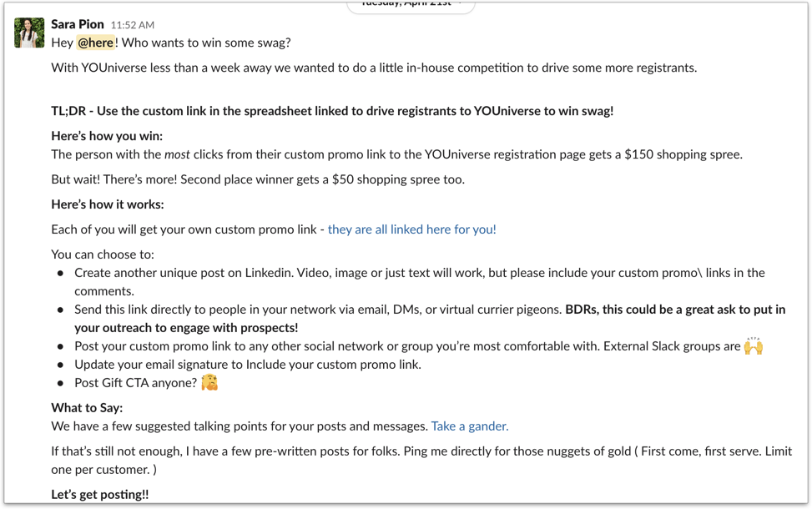This screenshot has height=509, width=812.
Task: Click the raised hands emoji
Action: point(754,345)
